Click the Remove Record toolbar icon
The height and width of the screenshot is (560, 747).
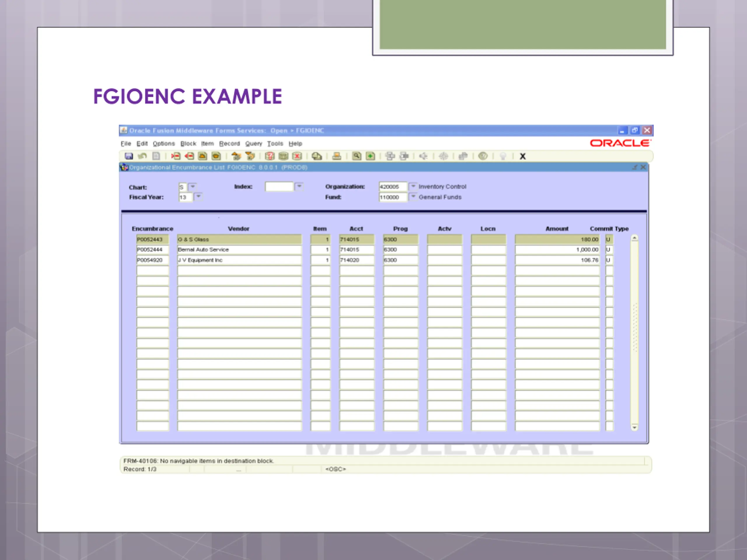189,156
